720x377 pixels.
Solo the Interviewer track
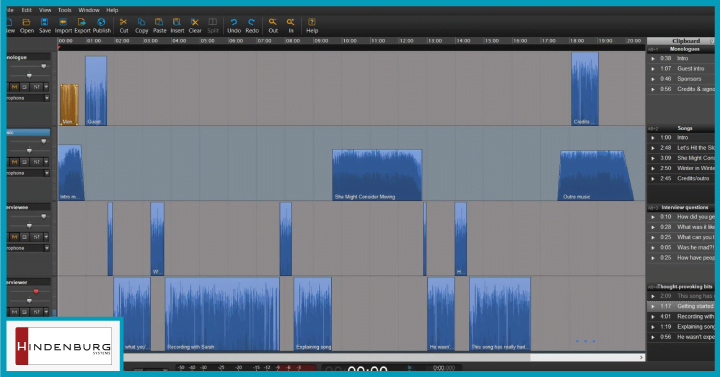click(x=24, y=312)
